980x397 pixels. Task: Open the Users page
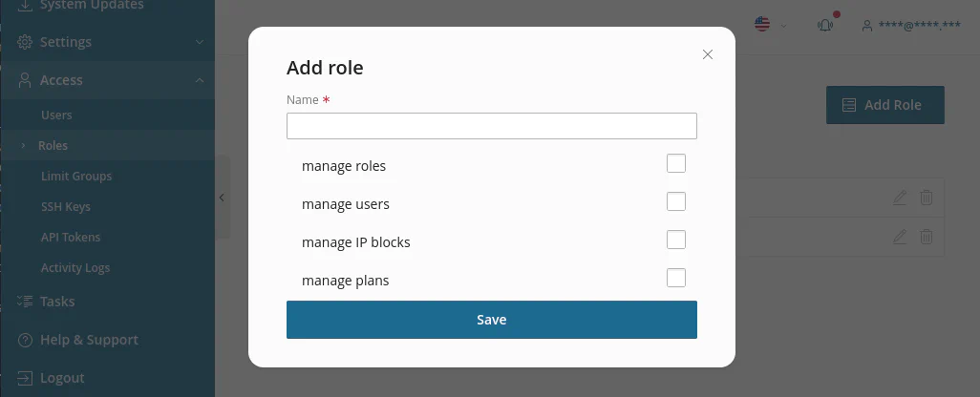point(56,115)
